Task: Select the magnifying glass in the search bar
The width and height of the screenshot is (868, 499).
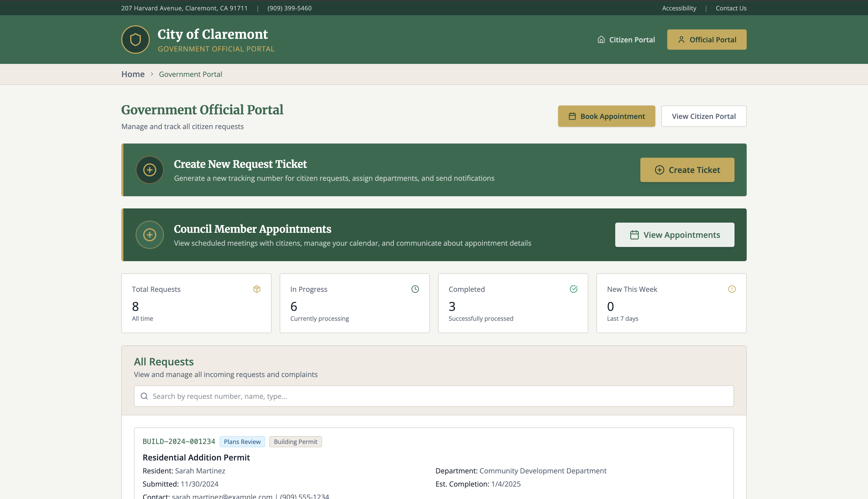Action: point(144,396)
